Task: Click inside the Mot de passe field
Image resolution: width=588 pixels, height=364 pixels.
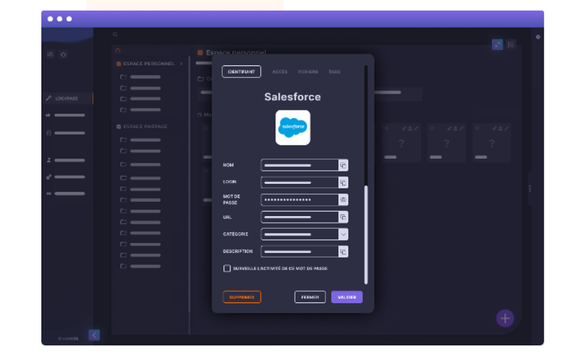Action: pyautogui.click(x=300, y=200)
